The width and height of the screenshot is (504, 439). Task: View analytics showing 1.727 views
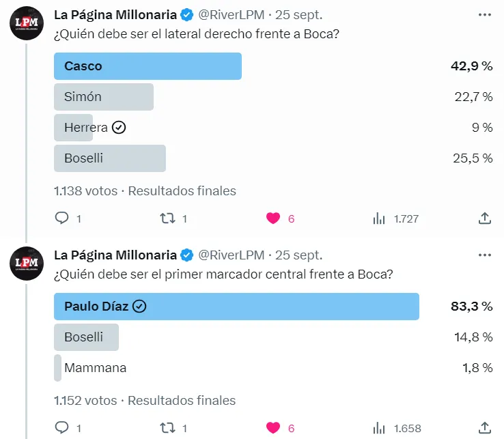(x=379, y=218)
